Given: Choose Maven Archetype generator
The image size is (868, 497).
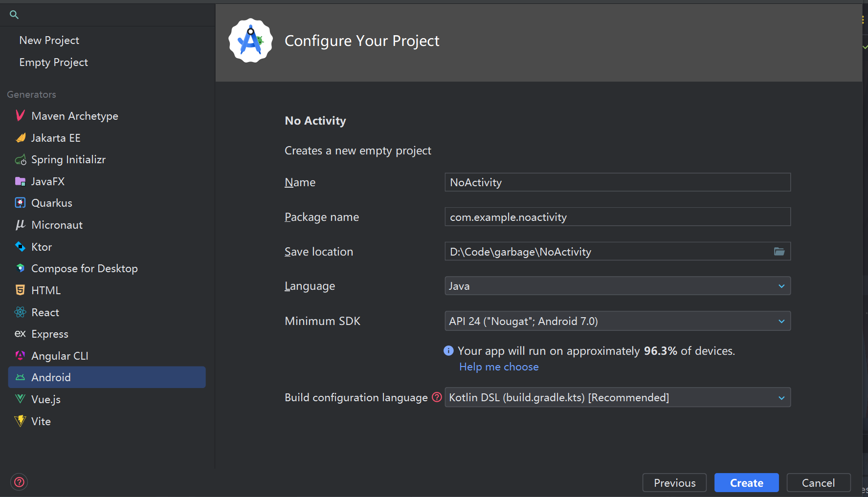Looking at the screenshot, I should tap(75, 116).
